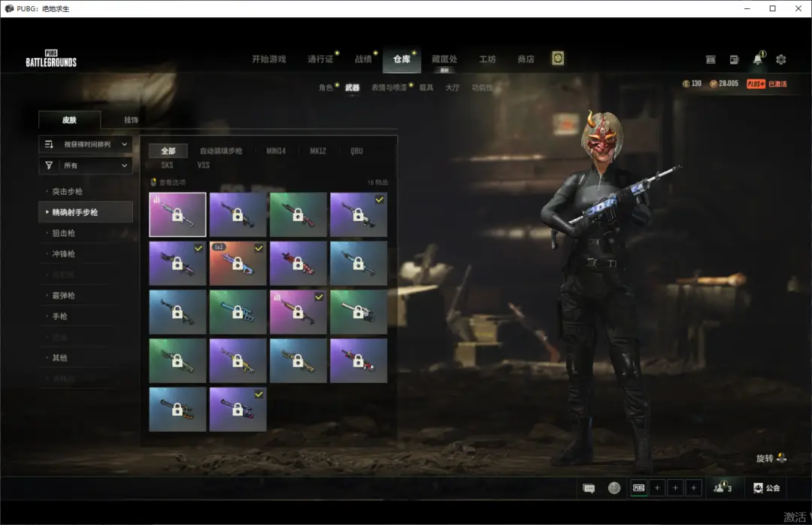Click the last plus invite slot

693,487
